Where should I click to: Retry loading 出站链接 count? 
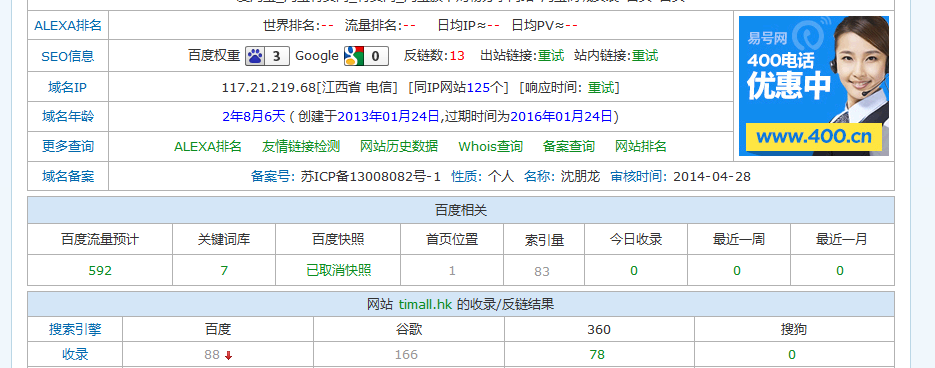(x=551, y=56)
